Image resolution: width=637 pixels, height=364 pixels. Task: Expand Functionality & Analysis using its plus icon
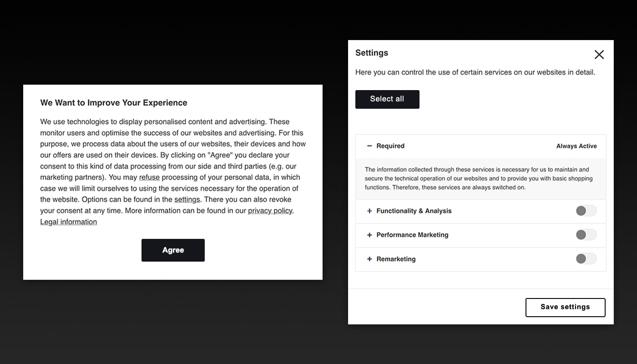tap(369, 211)
